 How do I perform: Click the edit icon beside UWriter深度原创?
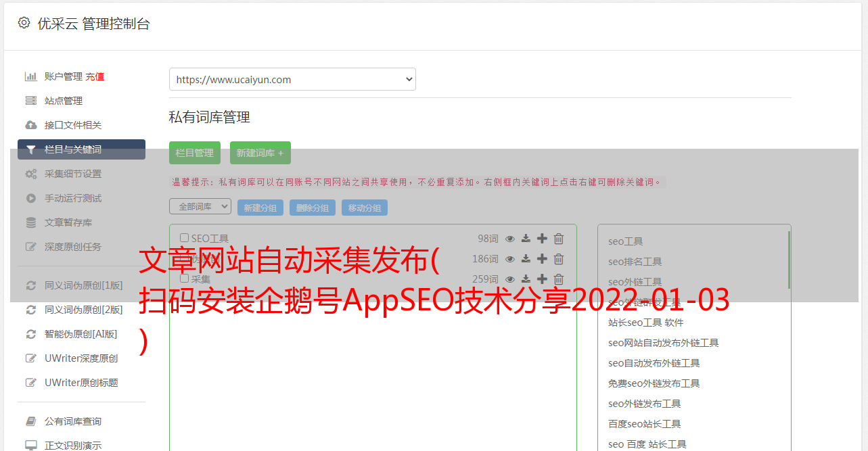31,358
